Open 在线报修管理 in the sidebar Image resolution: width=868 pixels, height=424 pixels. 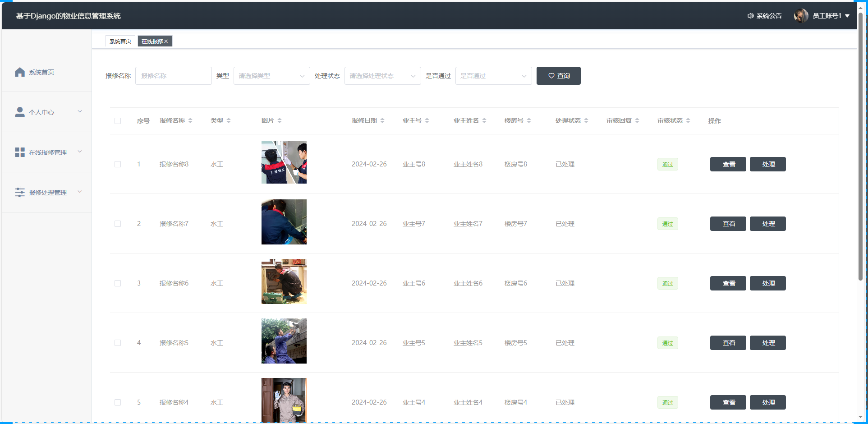[x=47, y=152]
